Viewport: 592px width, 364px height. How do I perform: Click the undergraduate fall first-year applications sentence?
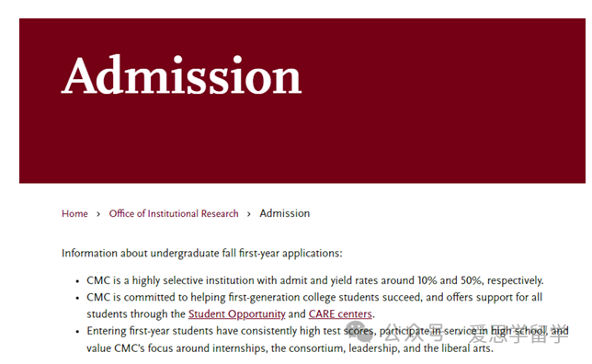click(x=202, y=254)
